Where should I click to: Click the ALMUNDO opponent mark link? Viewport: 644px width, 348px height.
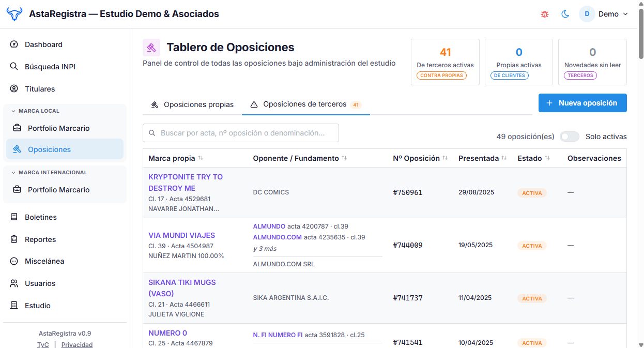269,226
